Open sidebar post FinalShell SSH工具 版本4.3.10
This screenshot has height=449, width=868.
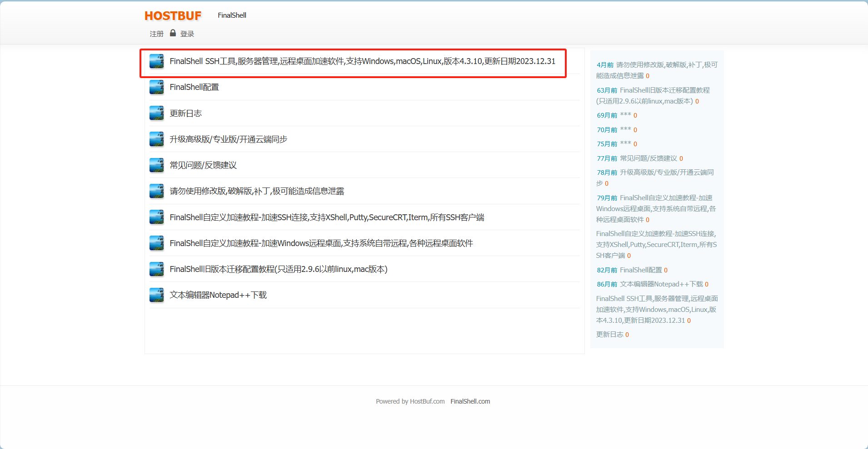tap(657, 310)
